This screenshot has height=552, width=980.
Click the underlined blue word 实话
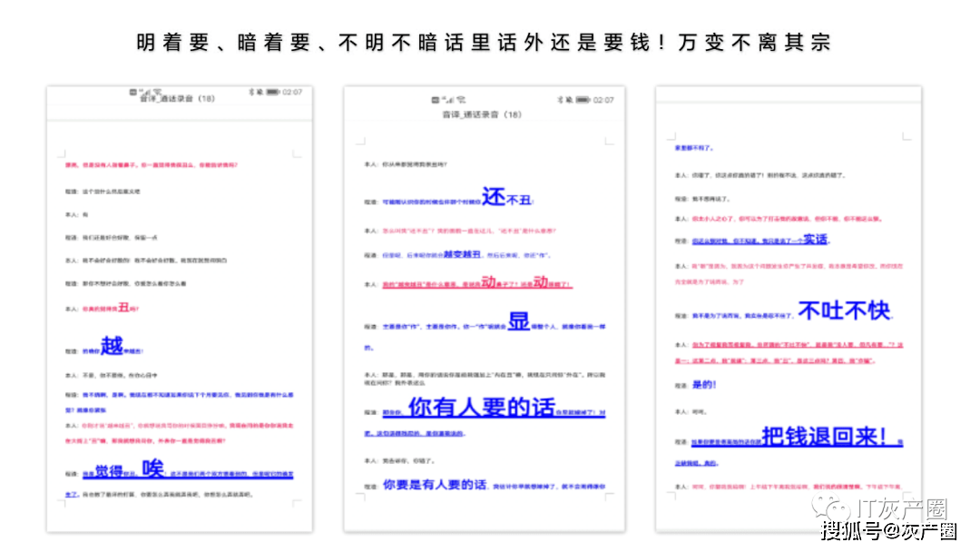[x=815, y=239]
